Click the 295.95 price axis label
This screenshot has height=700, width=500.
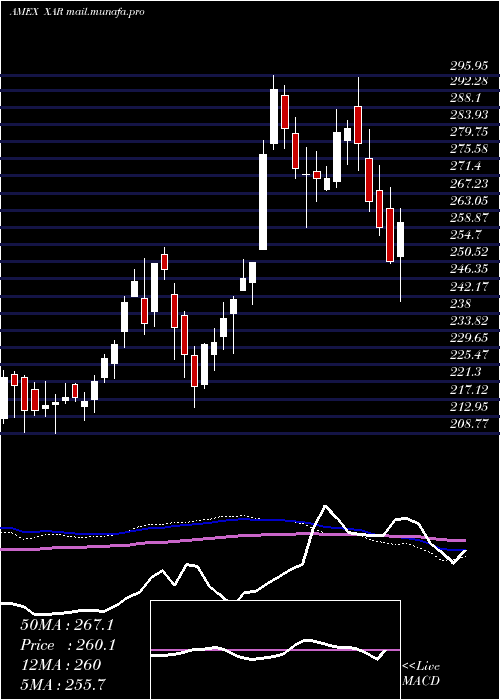point(468,66)
